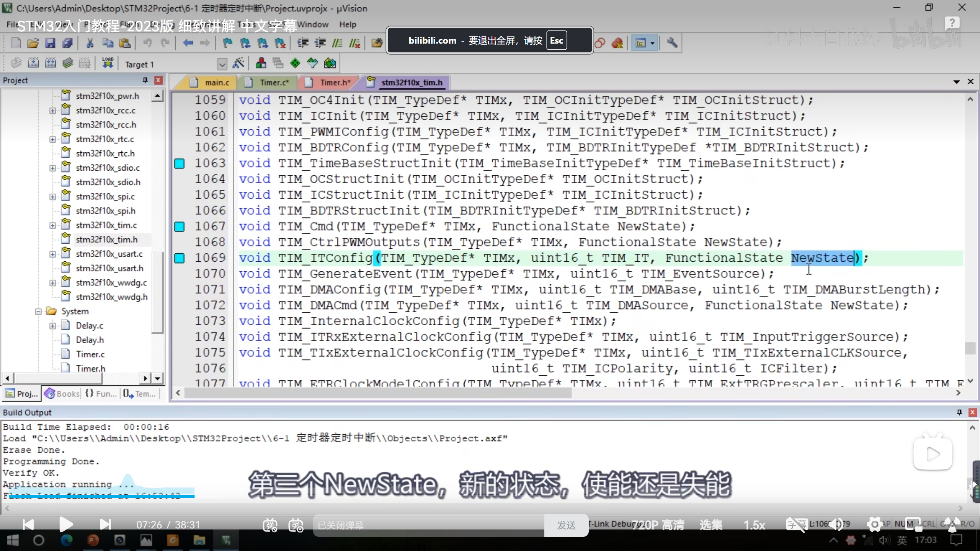This screenshot has height=551, width=980.
Task: Change the 1.5x playback speed
Action: pos(754,525)
